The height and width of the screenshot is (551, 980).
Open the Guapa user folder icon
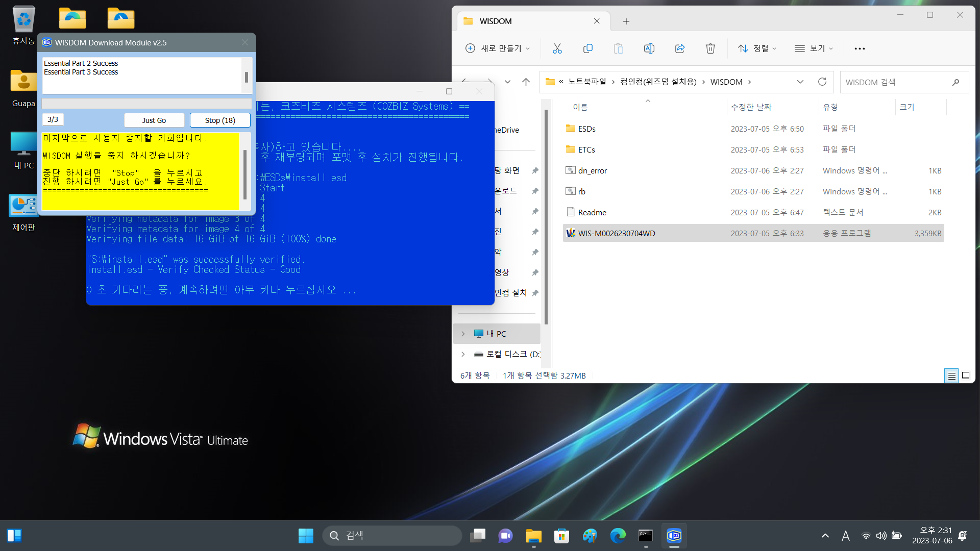[23, 88]
